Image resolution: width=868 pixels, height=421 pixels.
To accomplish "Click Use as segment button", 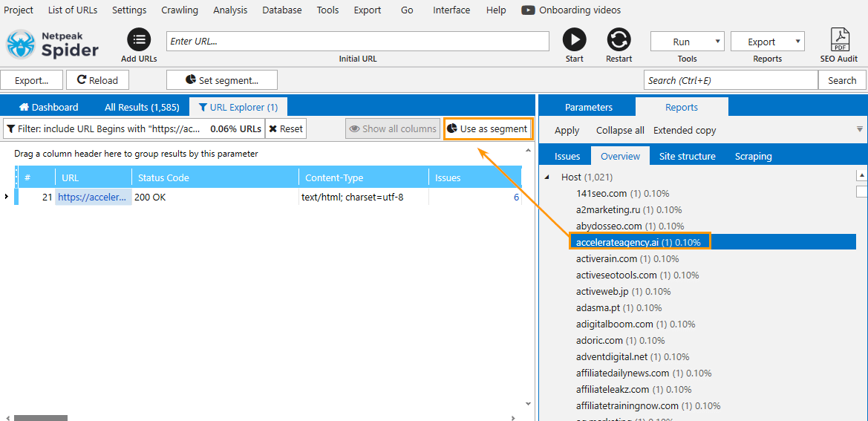I will click(488, 129).
